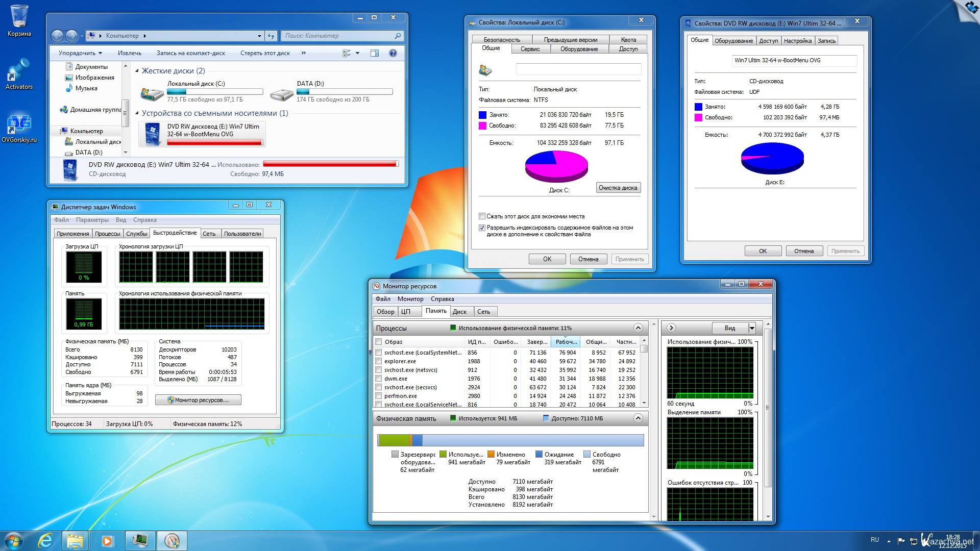Uncheck 'Разрешить индексировать' indexing checkbox
Image resolution: width=980 pixels, height=551 pixels.
pyautogui.click(x=482, y=228)
